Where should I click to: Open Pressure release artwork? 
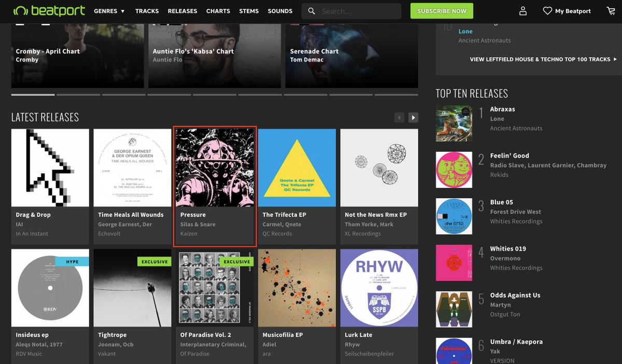(x=215, y=168)
